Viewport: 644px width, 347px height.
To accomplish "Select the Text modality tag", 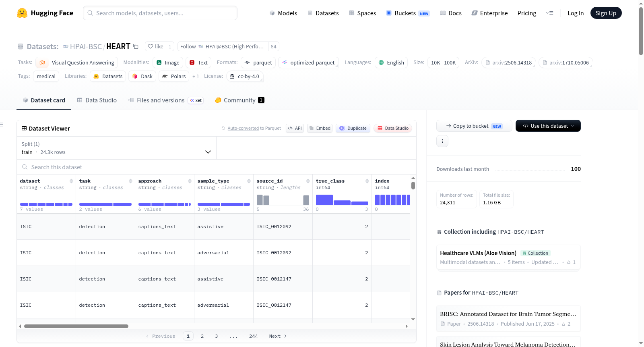I will point(198,62).
